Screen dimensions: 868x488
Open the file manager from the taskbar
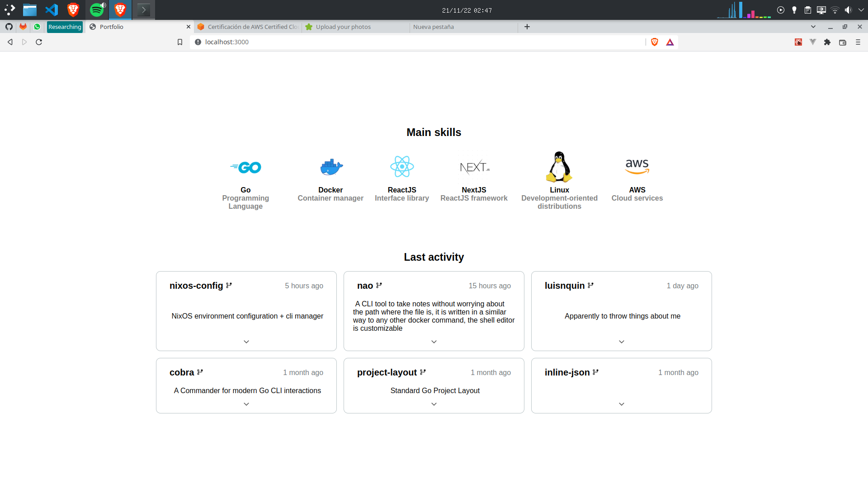click(30, 9)
